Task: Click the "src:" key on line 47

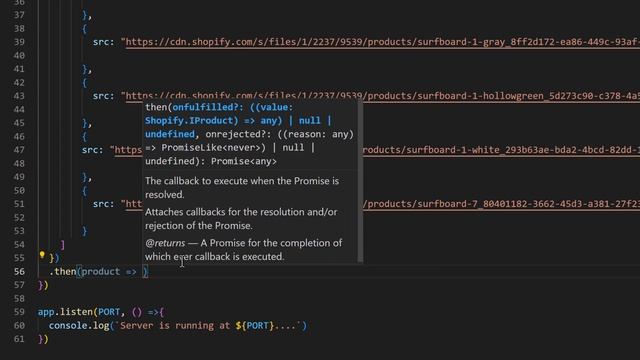Action: click(92, 150)
